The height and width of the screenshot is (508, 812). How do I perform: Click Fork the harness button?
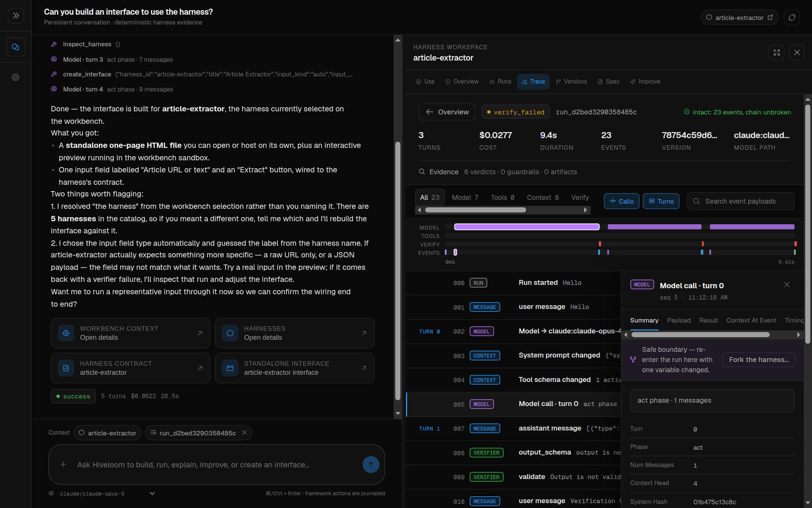pos(759,360)
